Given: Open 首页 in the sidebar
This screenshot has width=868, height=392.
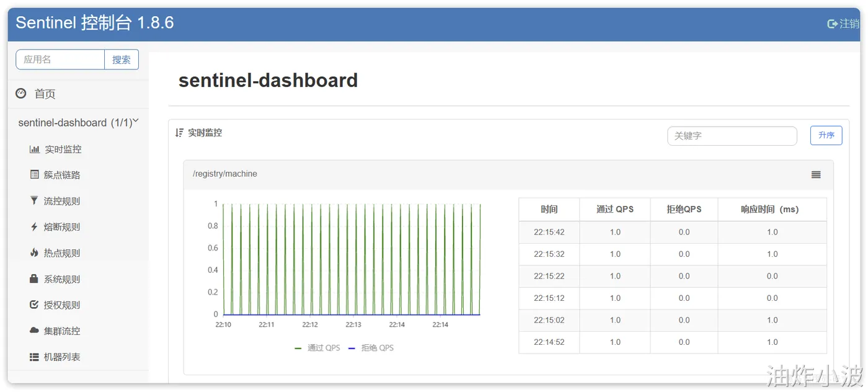Looking at the screenshot, I should click(x=45, y=94).
